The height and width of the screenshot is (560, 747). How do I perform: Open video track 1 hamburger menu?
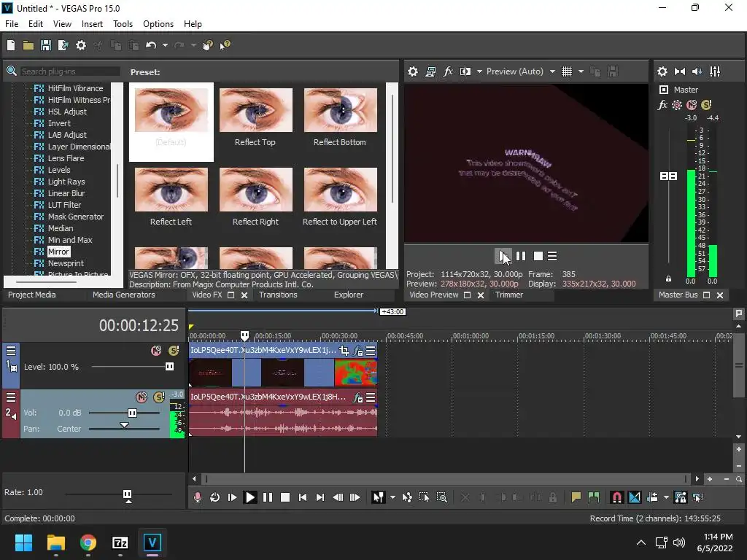[10, 351]
